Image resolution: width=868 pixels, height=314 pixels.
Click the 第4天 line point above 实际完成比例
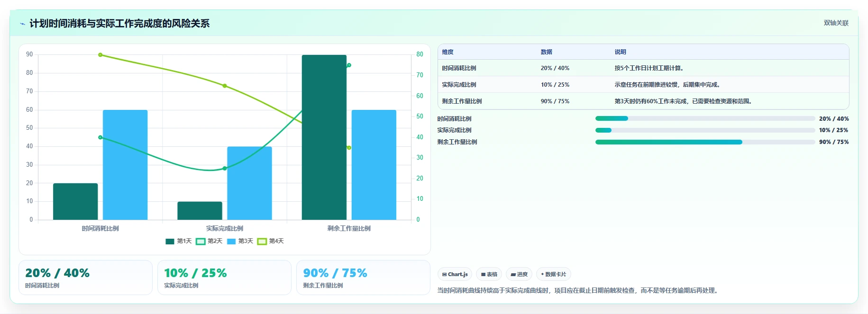click(x=225, y=86)
